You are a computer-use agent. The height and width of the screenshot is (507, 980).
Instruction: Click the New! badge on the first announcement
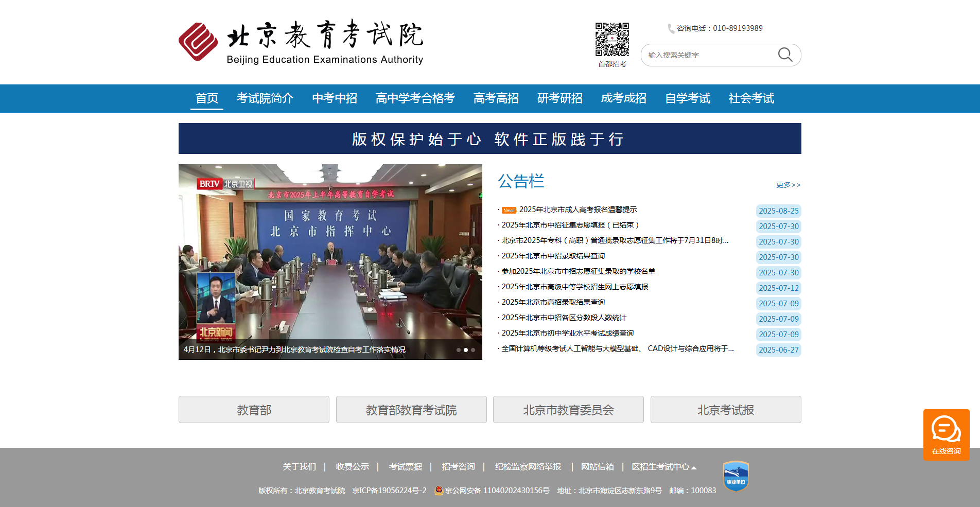click(x=509, y=210)
